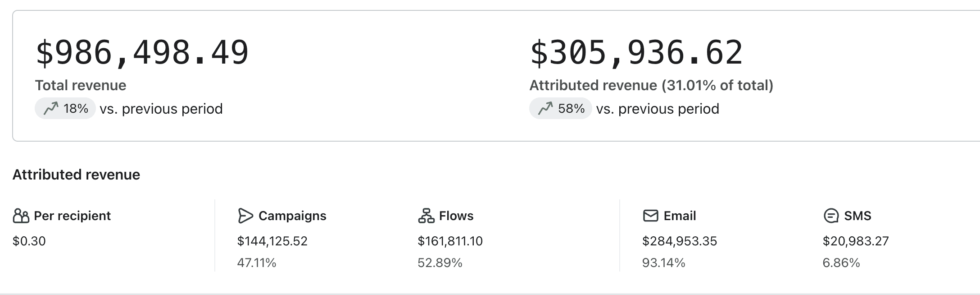980x295 pixels.
Task: Click the Flows hierarchy icon
Action: [x=426, y=216]
